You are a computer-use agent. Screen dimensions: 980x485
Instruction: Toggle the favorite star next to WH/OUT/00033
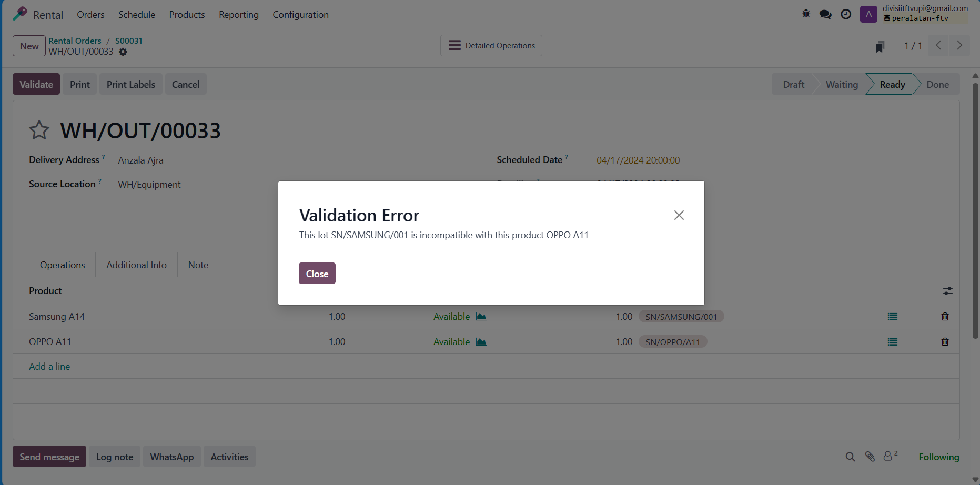(39, 130)
